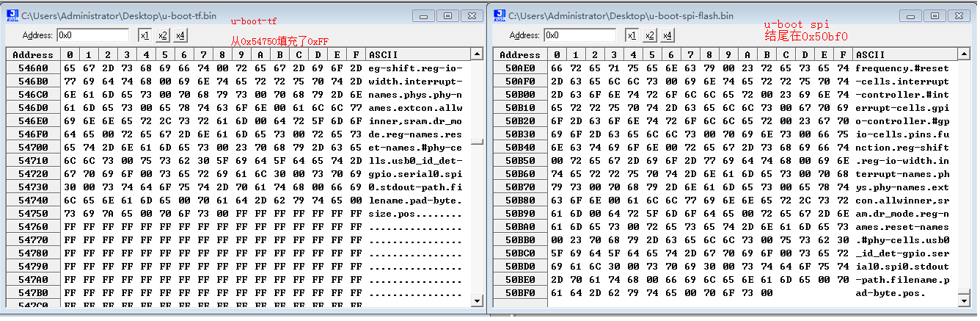
Task: Choose x2 view in u-boot-spi-flash.bin window
Action: coord(649,35)
